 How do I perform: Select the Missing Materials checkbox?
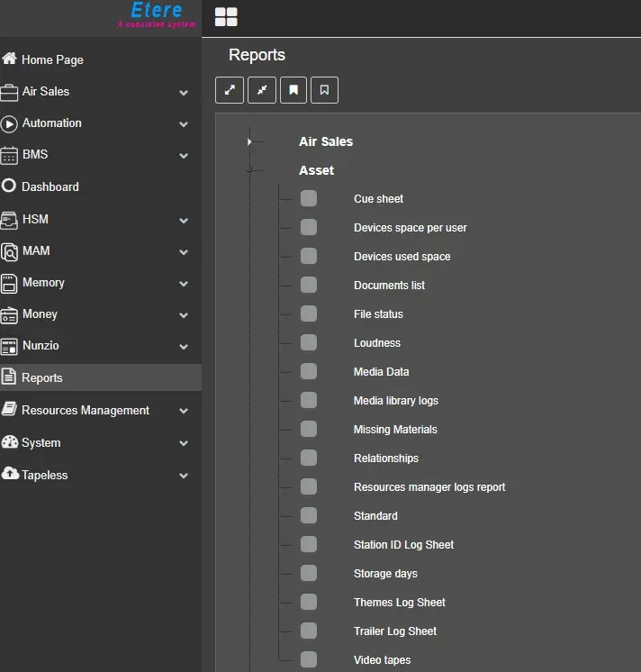pos(309,430)
